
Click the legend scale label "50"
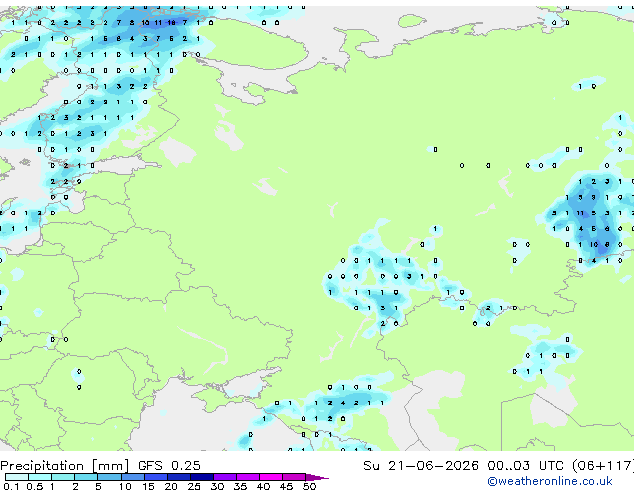click(310, 486)
